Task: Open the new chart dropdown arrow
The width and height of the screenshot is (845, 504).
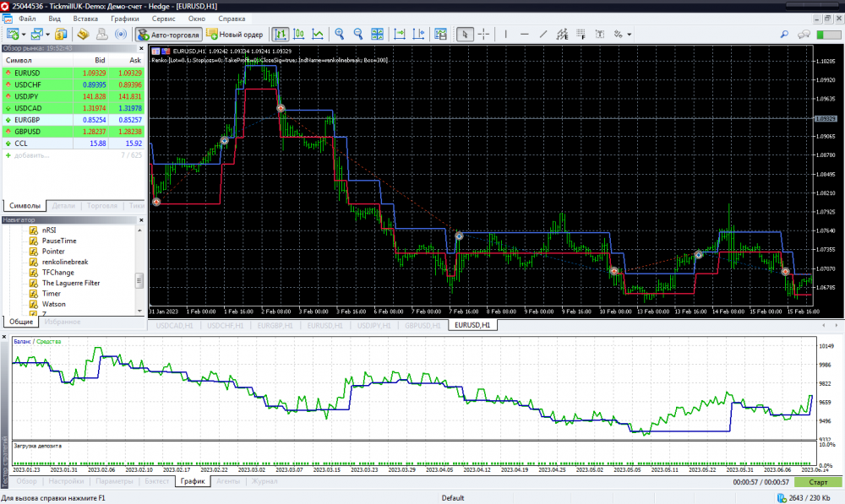Action: pyautogui.click(x=25, y=35)
